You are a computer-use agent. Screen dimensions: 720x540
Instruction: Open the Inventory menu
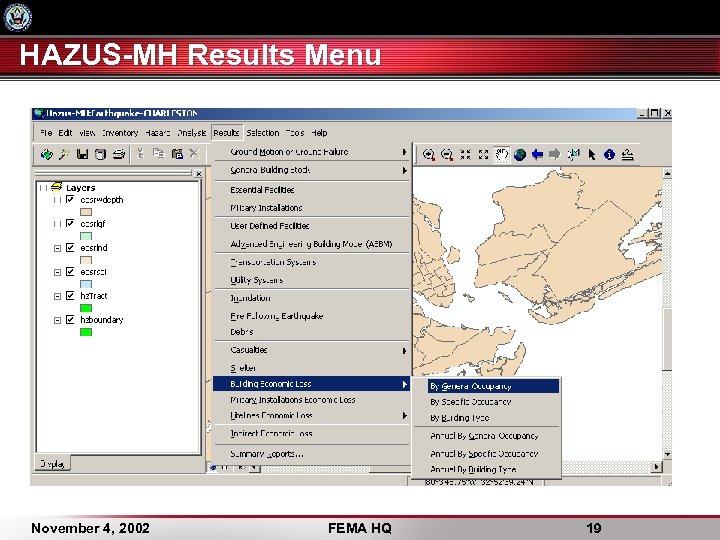(120, 133)
